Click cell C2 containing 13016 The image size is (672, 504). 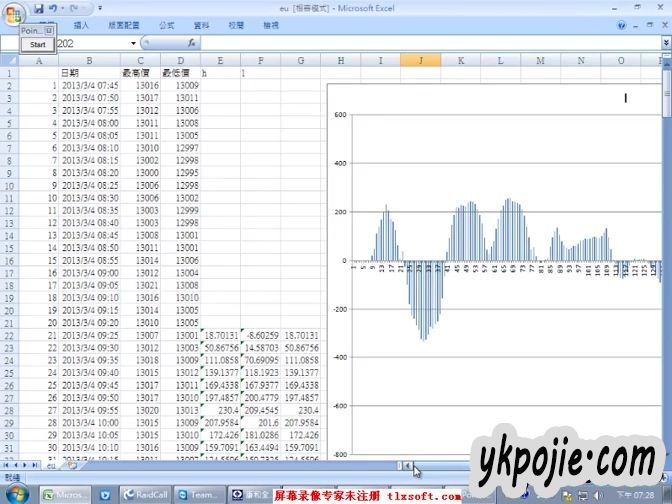pyautogui.click(x=140, y=86)
